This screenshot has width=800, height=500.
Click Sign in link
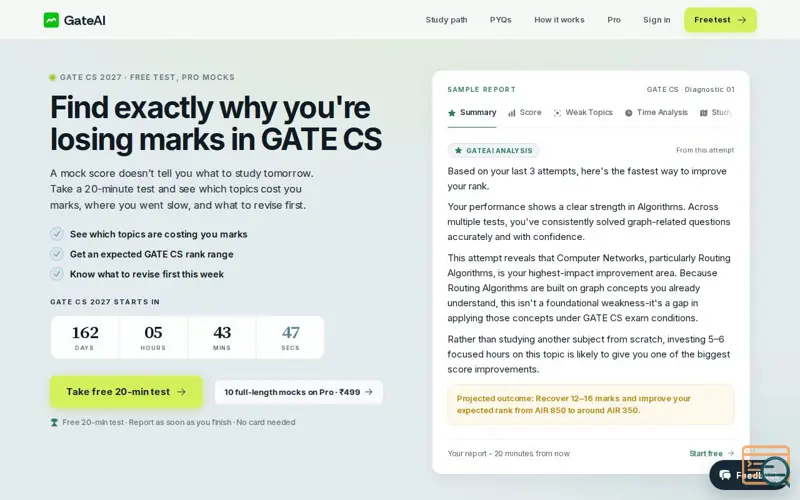[657, 20]
